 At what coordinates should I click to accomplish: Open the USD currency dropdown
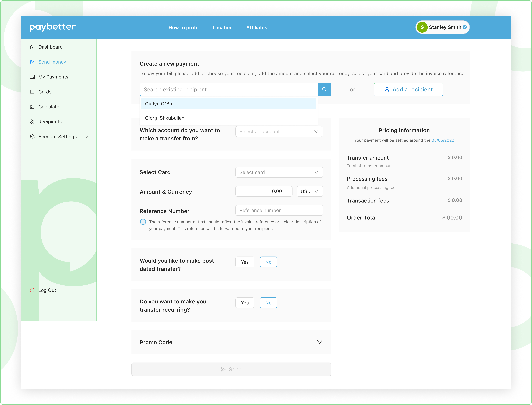309,191
